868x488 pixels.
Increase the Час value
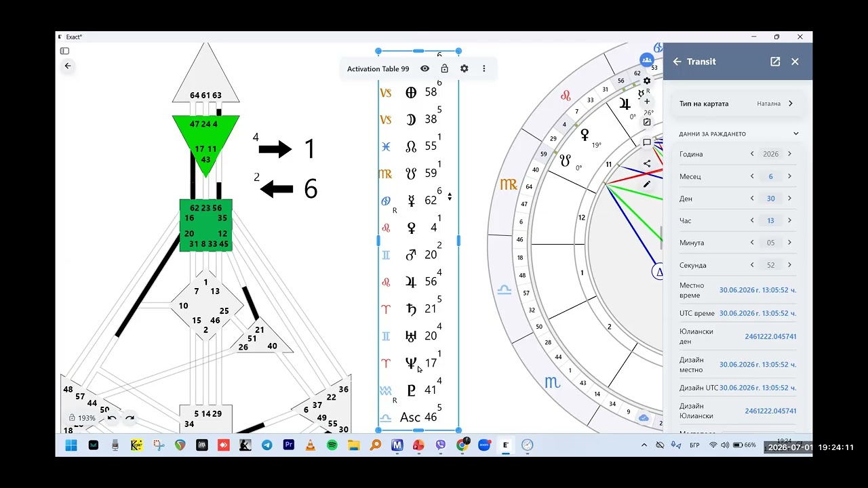[789, 220]
